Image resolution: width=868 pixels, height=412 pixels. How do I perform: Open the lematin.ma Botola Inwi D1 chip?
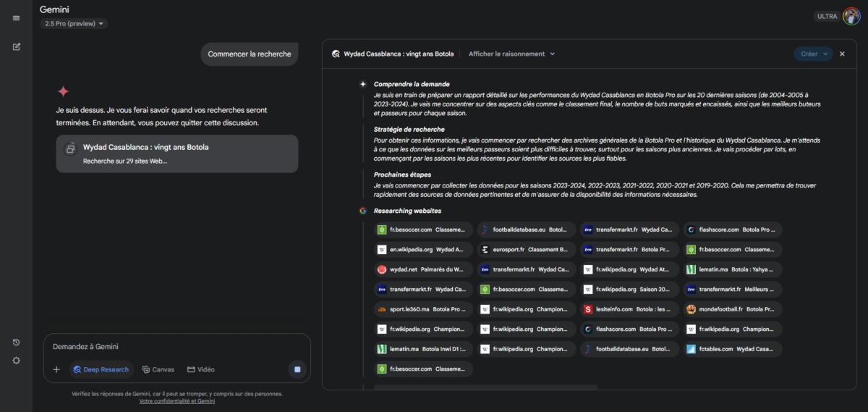coord(422,349)
